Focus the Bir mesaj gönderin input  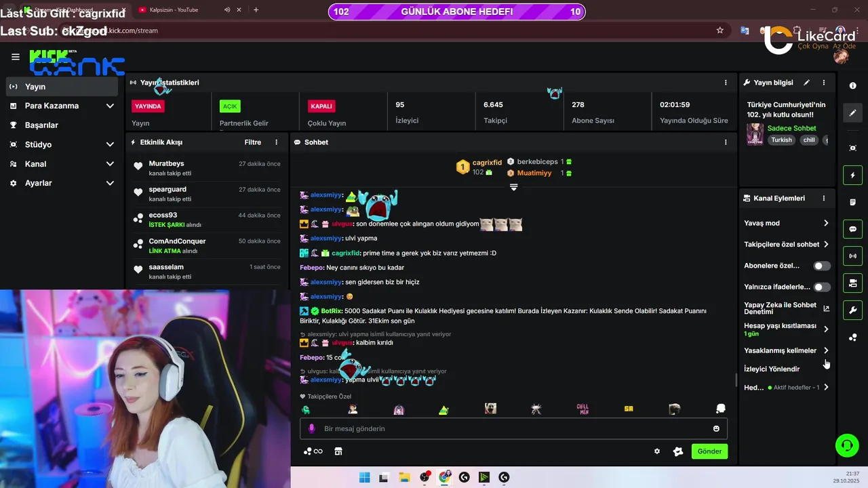click(x=513, y=428)
